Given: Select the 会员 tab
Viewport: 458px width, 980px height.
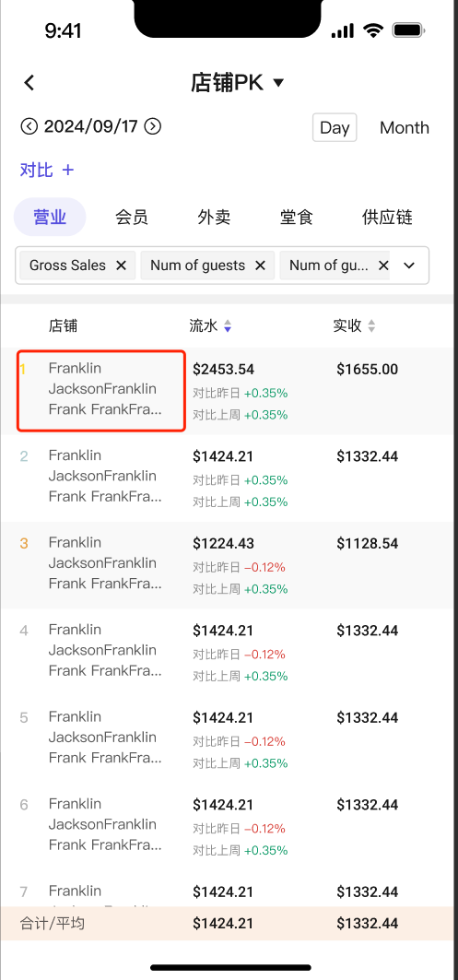Looking at the screenshot, I should (132, 217).
